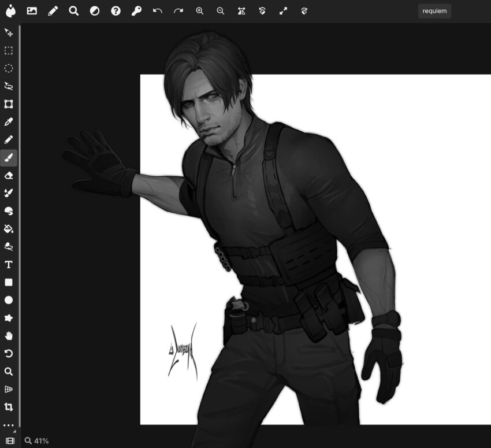491x448 pixels.
Task: Select the Rectangular Selection tool
Action: click(9, 50)
